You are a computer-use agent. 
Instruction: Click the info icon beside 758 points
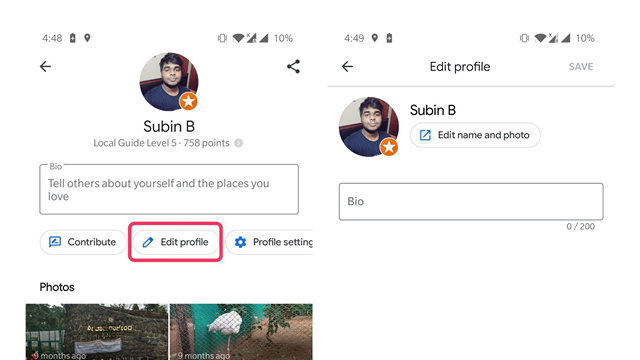(x=238, y=143)
